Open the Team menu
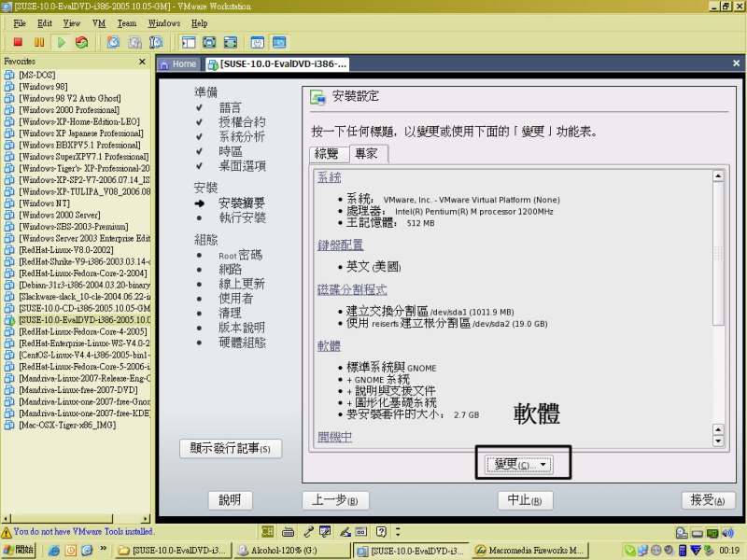 127,23
